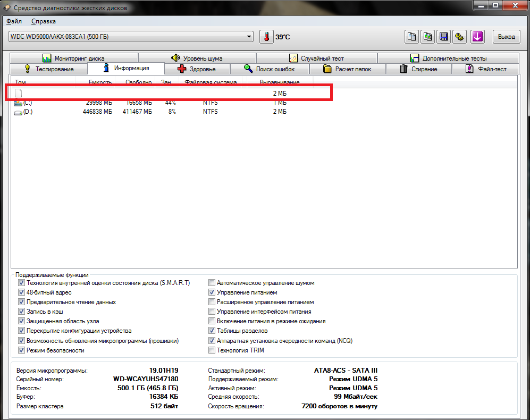The height and width of the screenshot is (420, 530).
Task: Open the Здоровье tab
Action: pos(197,69)
